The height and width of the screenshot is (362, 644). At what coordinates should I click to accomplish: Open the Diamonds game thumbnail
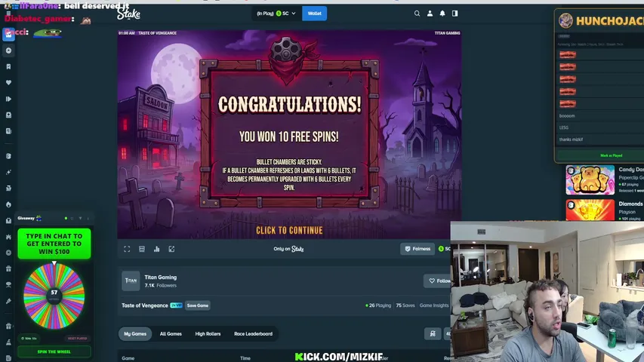click(x=590, y=210)
